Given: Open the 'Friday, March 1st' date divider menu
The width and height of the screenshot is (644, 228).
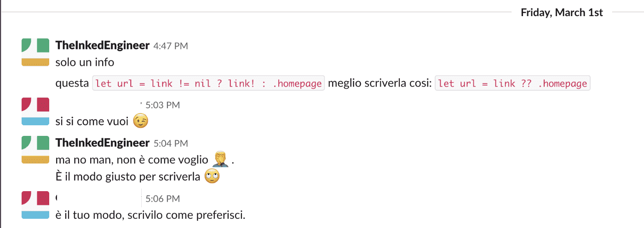Looking at the screenshot, I should 562,12.
